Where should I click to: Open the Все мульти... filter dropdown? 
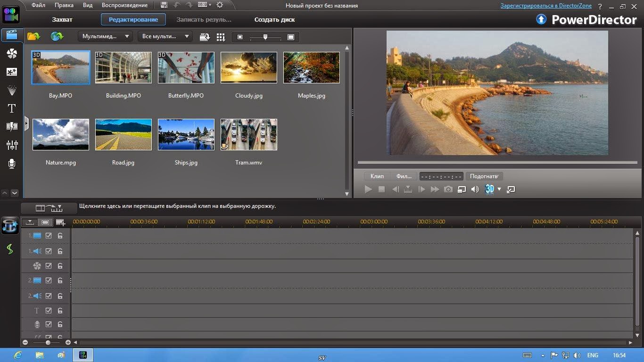coord(165,37)
